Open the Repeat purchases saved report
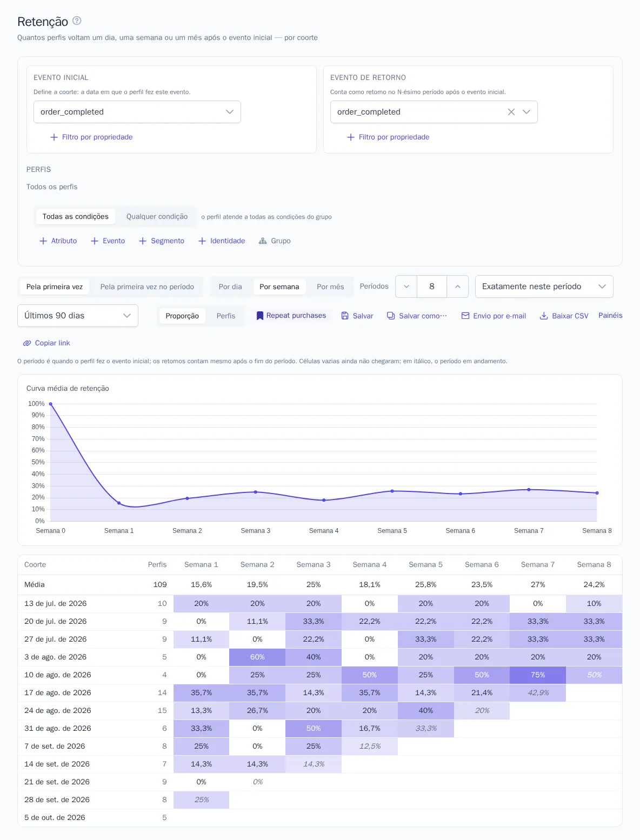 point(291,316)
